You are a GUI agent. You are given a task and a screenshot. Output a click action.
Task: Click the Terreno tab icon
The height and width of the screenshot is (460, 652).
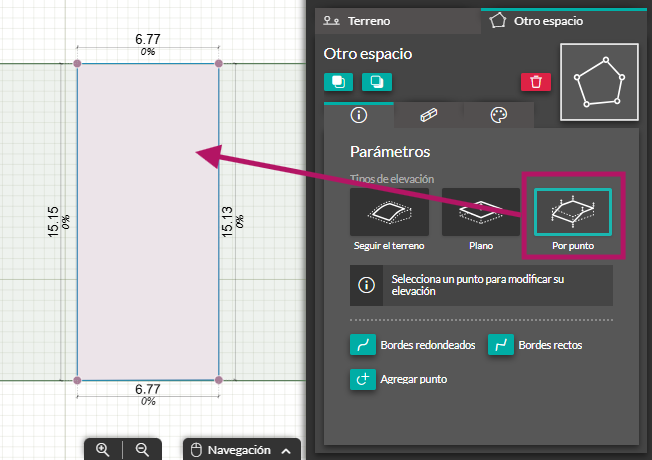[x=331, y=20]
